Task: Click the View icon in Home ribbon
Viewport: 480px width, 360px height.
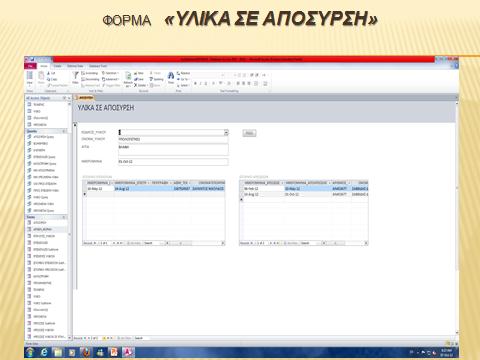Action: tap(30, 77)
